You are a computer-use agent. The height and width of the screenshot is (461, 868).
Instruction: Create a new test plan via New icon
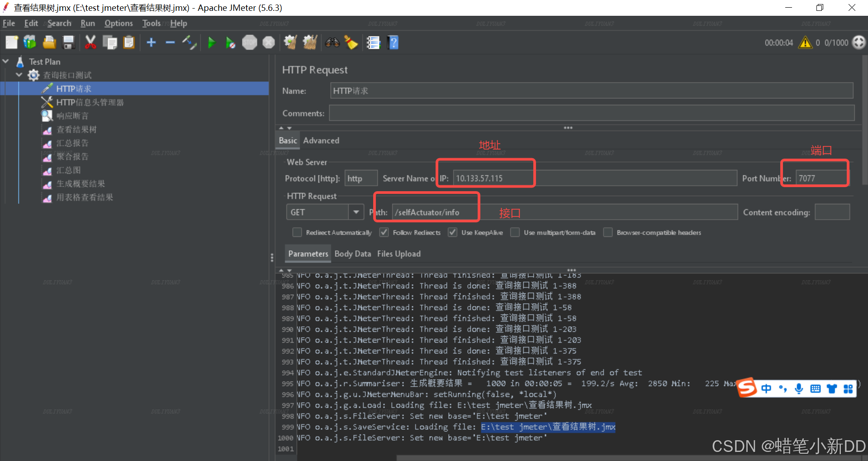(11, 42)
